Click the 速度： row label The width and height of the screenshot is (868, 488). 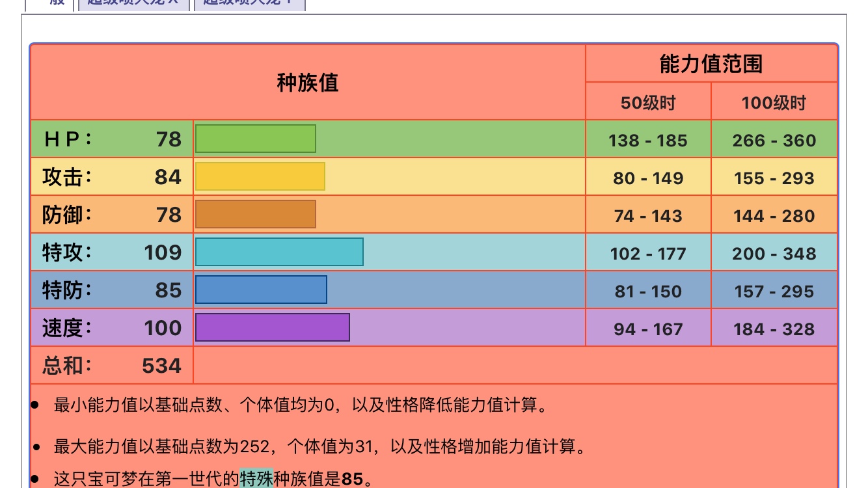point(68,327)
